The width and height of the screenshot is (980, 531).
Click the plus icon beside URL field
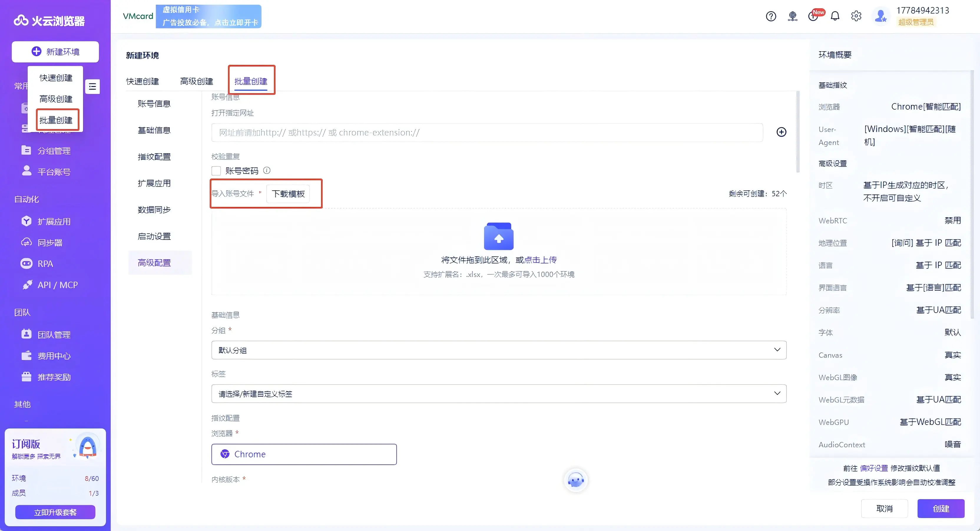click(782, 132)
